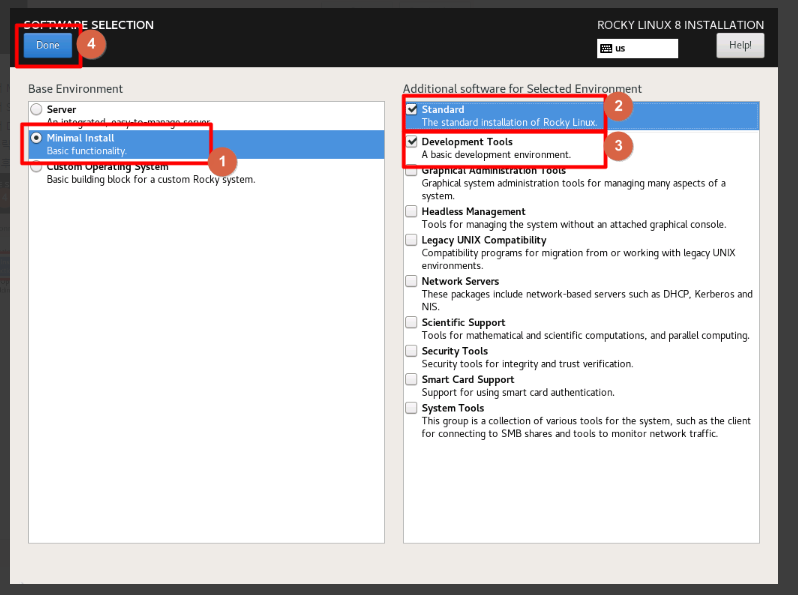
Task: Click the Done button
Action: (x=48, y=45)
